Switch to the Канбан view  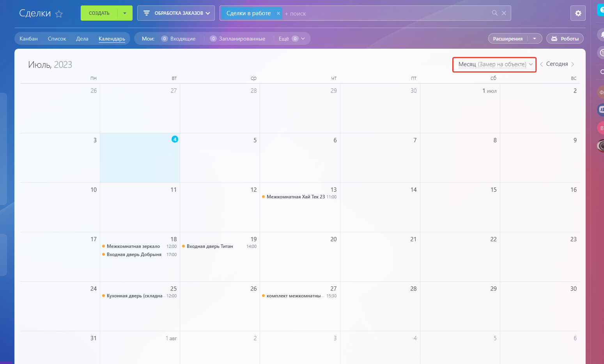coord(29,39)
